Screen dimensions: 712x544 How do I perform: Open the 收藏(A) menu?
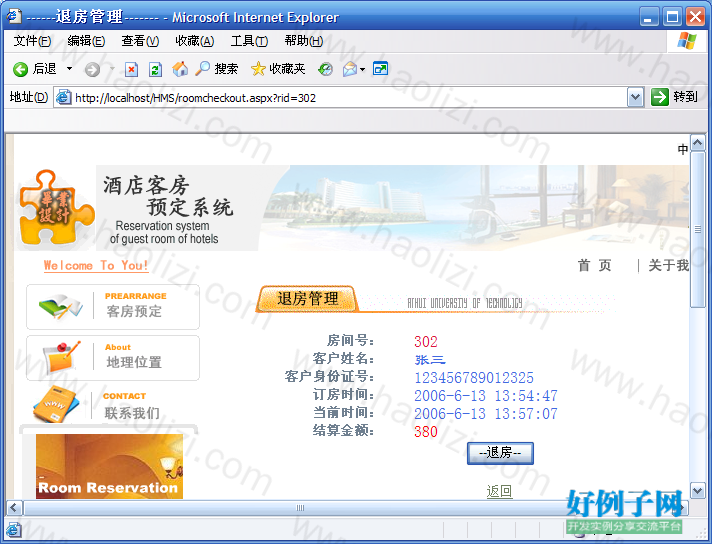click(x=195, y=41)
